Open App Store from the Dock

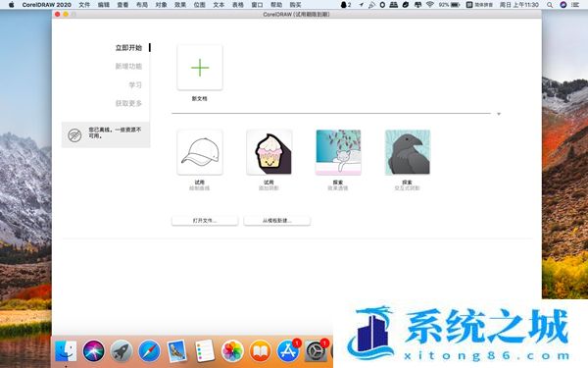tap(288, 351)
